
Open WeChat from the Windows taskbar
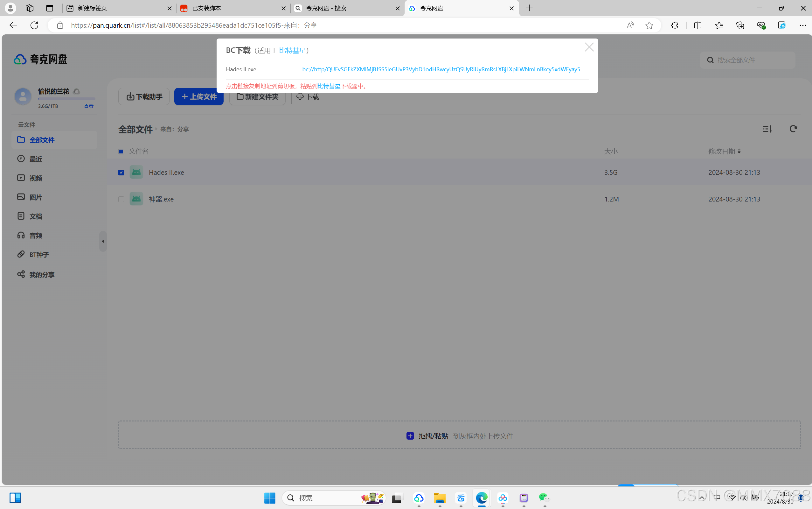point(544,498)
